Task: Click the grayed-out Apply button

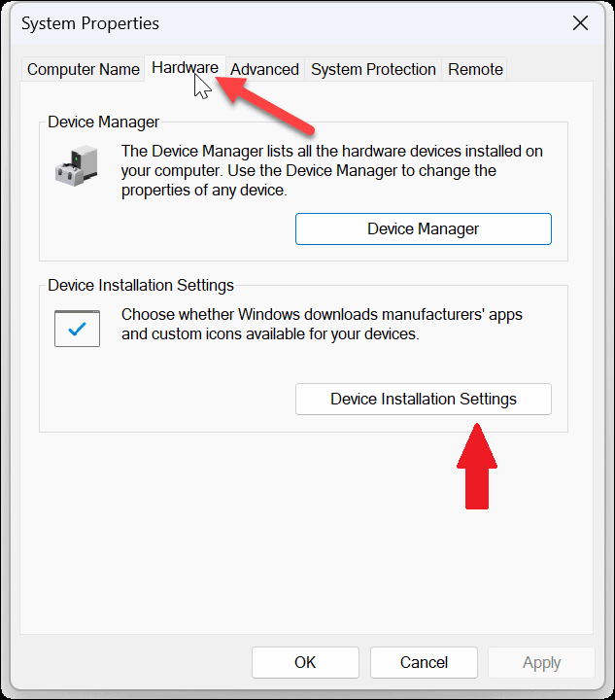Action: (x=541, y=662)
